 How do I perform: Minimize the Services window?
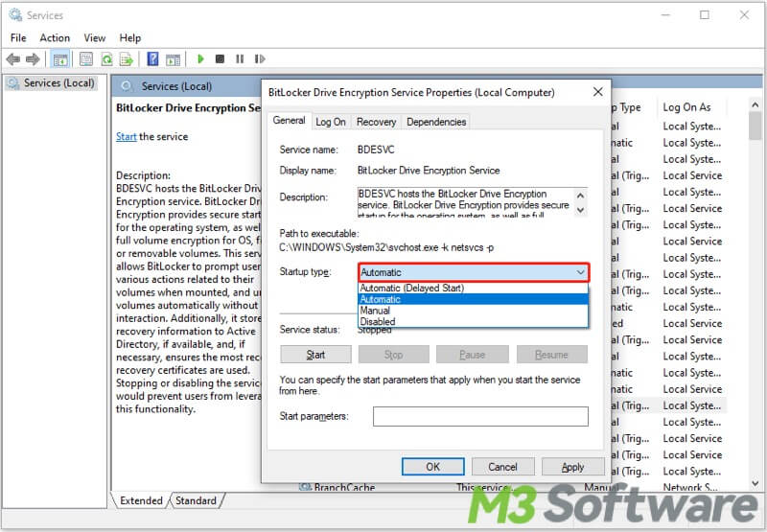665,15
